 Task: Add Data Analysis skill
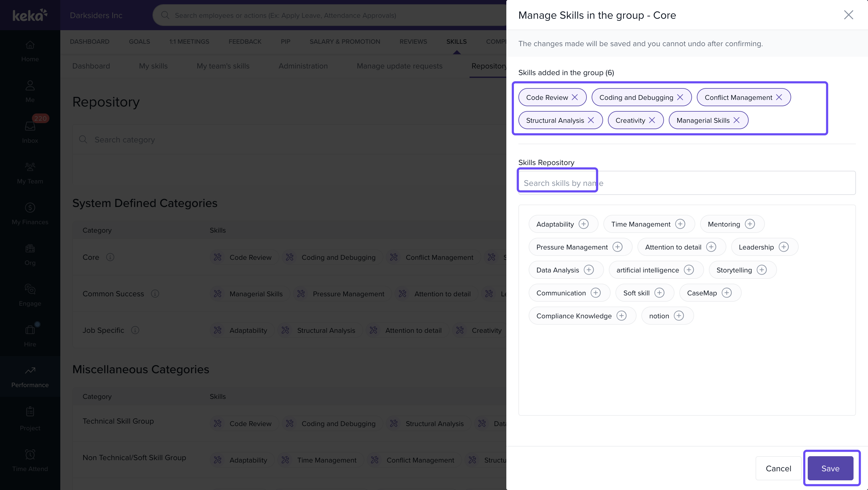tap(589, 270)
